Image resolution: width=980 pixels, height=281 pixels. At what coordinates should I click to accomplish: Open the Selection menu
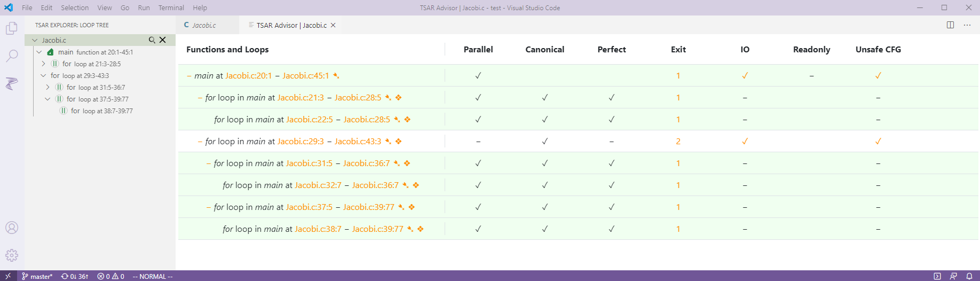(75, 7)
